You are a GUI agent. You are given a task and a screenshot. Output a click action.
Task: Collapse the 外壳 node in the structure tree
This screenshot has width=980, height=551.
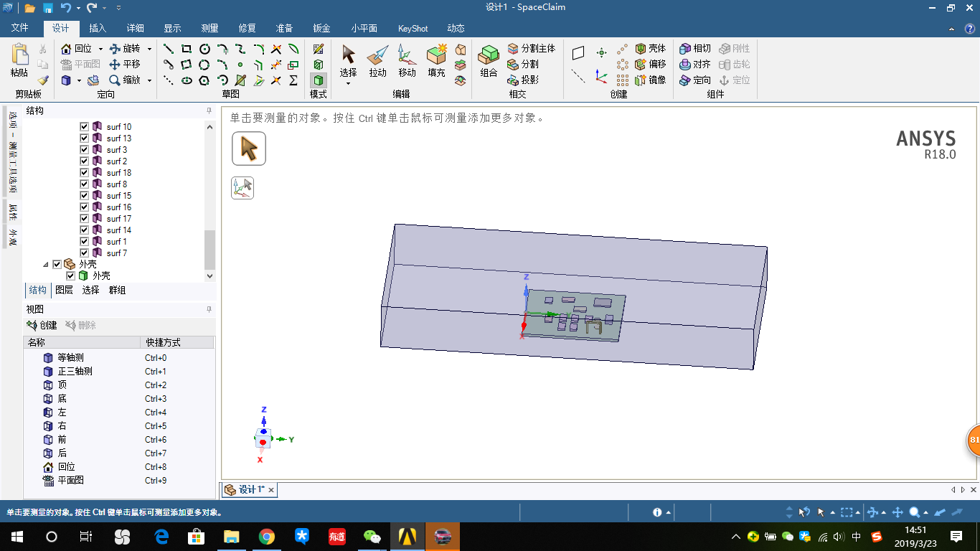(x=47, y=264)
